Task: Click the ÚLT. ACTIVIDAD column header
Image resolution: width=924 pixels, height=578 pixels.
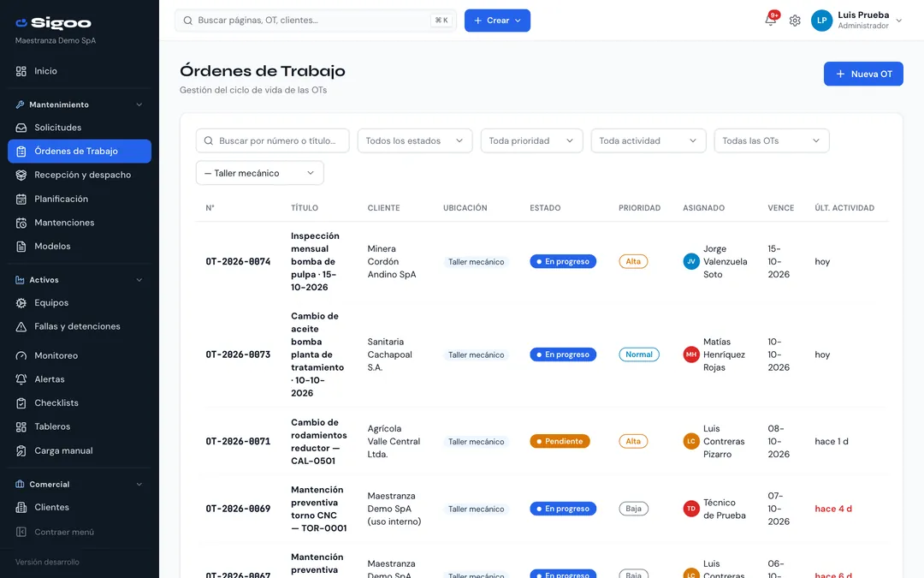Action: tap(844, 208)
